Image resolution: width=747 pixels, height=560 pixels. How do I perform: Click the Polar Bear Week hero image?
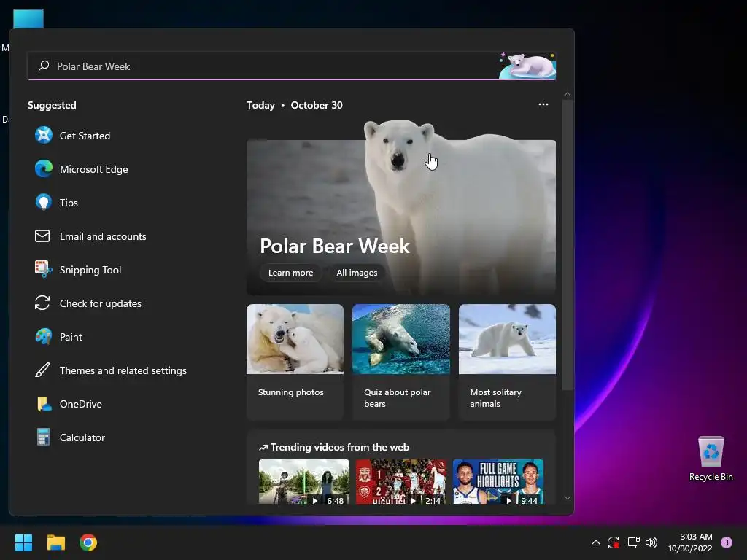tap(401, 208)
